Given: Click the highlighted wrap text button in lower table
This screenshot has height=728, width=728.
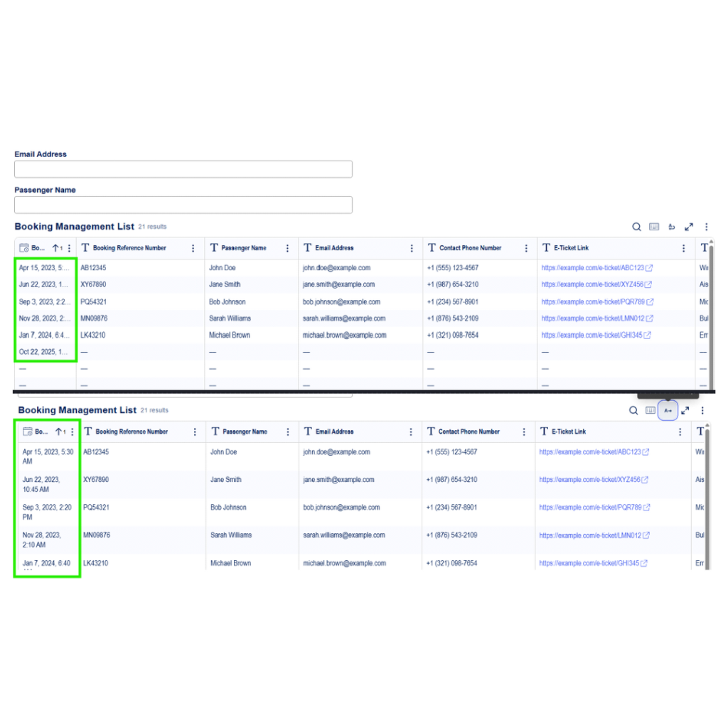Looking at the screenshot, I should [668, 410].
